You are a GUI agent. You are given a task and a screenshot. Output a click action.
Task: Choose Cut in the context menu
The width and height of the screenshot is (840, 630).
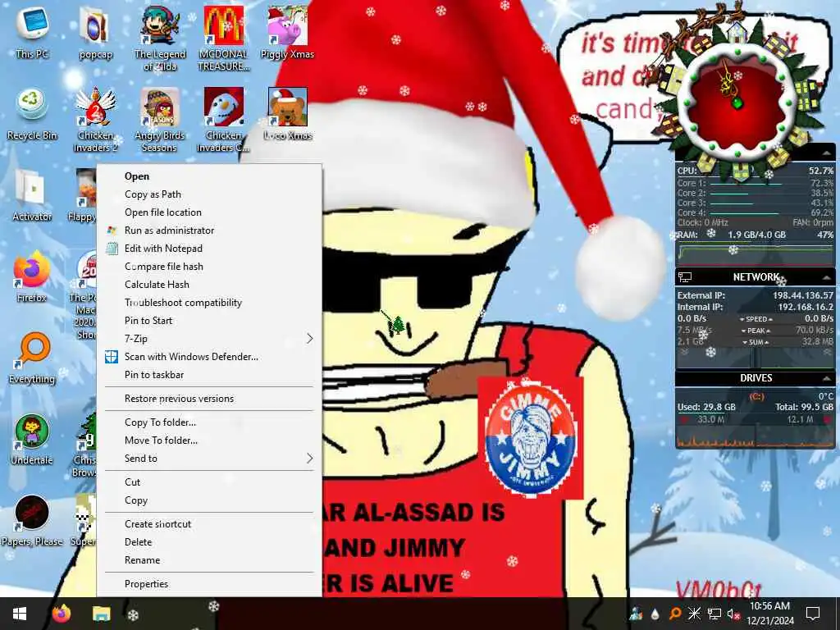[x=209, y=482]
